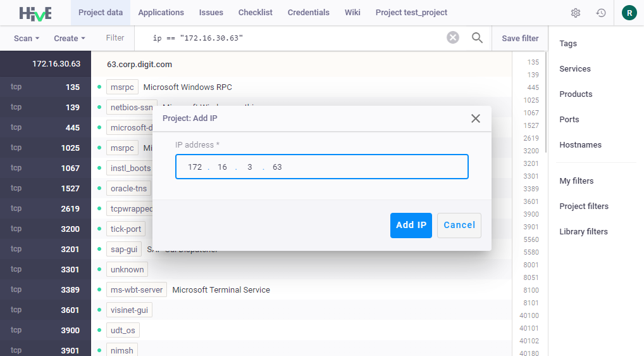Open the user avatar R menu
Image resolution: width=644 pixels, height=356 pixels.
(x=629, y=13)
